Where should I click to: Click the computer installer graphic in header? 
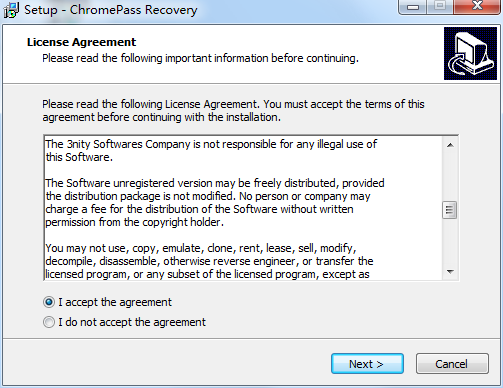coord(470,54)
